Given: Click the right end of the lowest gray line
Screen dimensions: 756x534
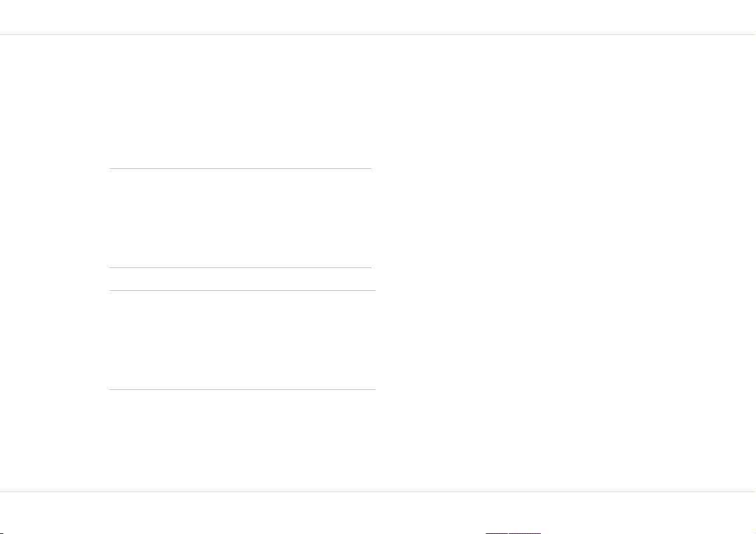Looking at the screenshot, I should (373, 389).
